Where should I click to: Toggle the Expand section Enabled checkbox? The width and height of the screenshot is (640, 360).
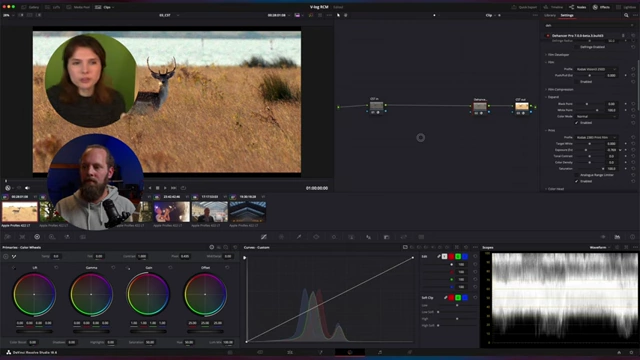[577, 123]
